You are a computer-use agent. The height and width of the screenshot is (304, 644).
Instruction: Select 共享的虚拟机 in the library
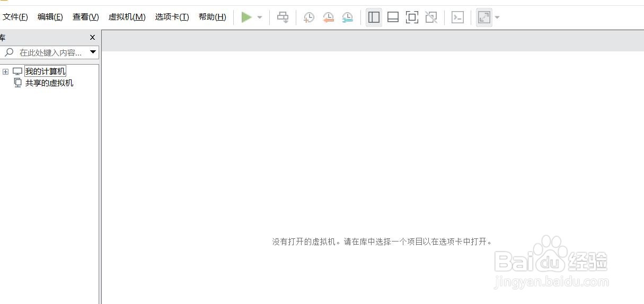(49, 83)
